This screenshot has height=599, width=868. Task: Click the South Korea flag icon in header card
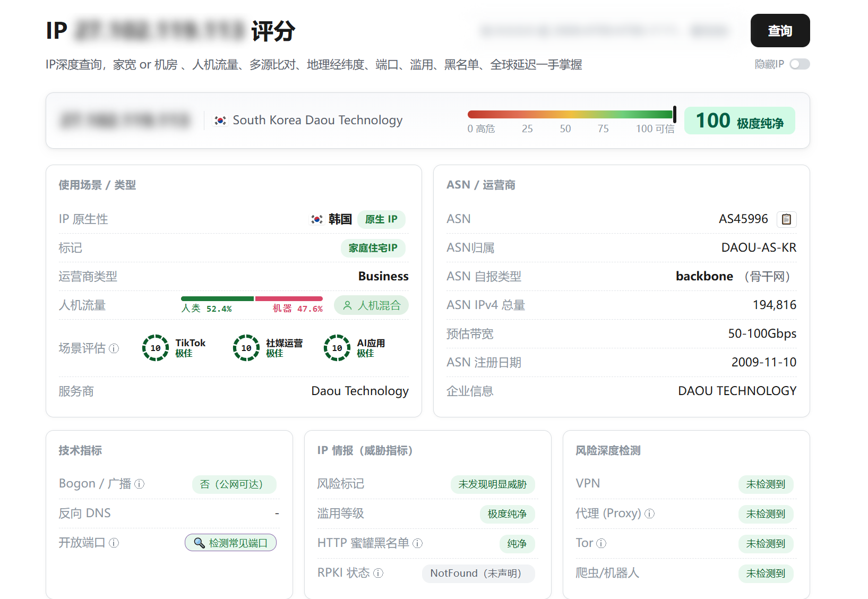[x=220, y=121]
